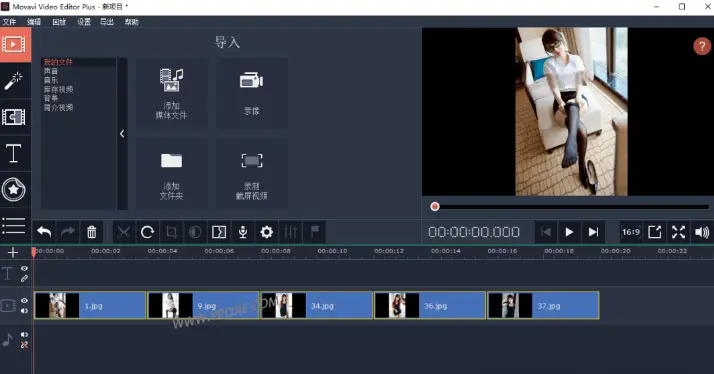The image size is (714, 374).
Task: Open the 帮助 menu
Action: coord(132,22)
